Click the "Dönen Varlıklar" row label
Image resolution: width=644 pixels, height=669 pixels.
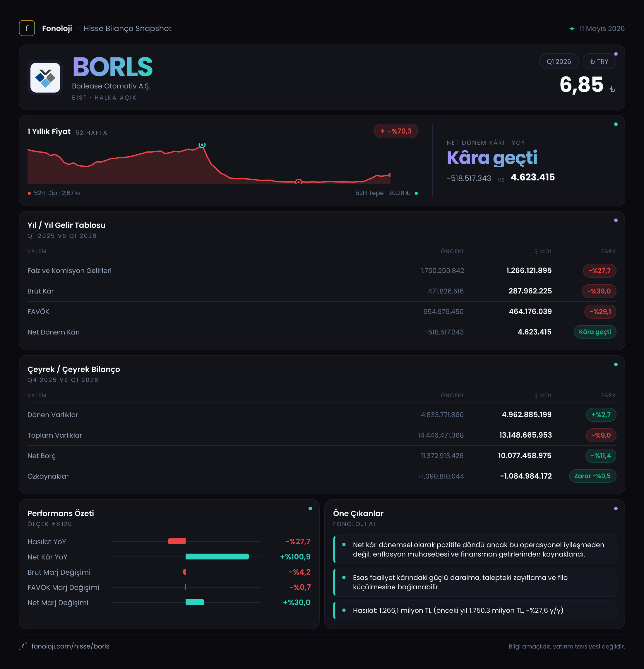tap(53, 415)
